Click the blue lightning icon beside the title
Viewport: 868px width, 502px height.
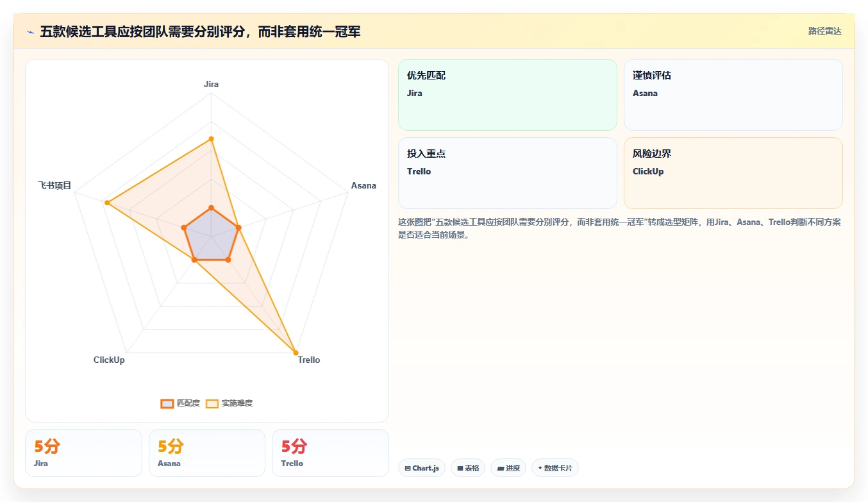click(30, 31)
